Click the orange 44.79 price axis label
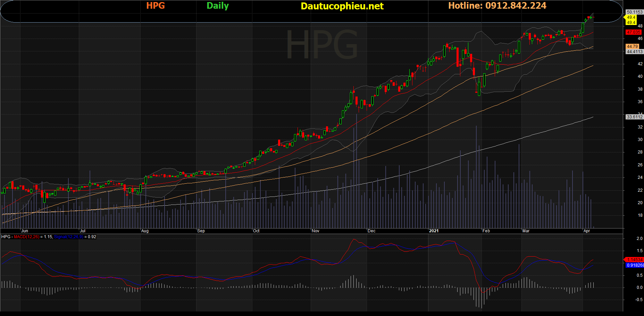This screenshot has width=644, height=316. coord(632,47)
